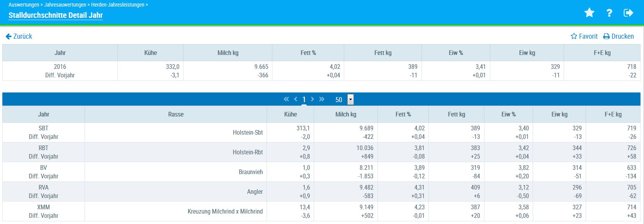Jump to last page with double-right arrows
The height and width of the screenshot is (224, 644).
[322, 99]
